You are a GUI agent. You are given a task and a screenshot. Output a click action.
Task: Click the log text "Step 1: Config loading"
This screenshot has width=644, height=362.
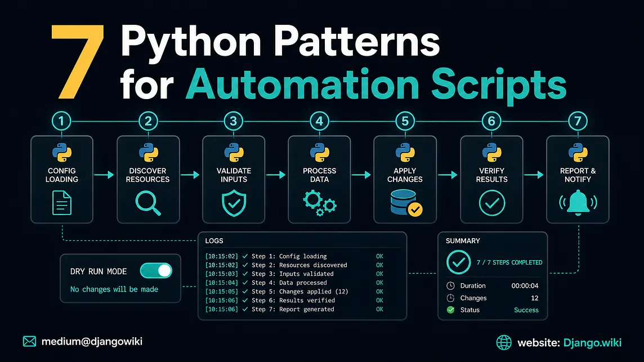click(289, 256)
